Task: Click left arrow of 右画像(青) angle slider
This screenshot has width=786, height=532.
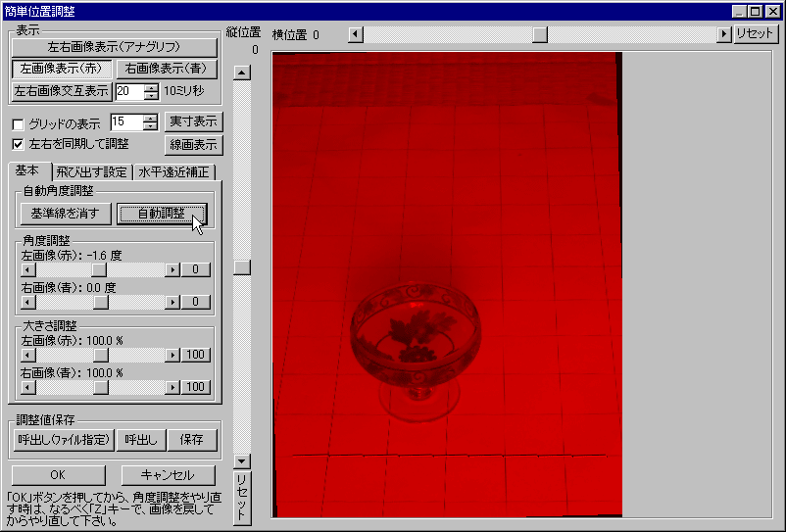Action: point(27,302)
